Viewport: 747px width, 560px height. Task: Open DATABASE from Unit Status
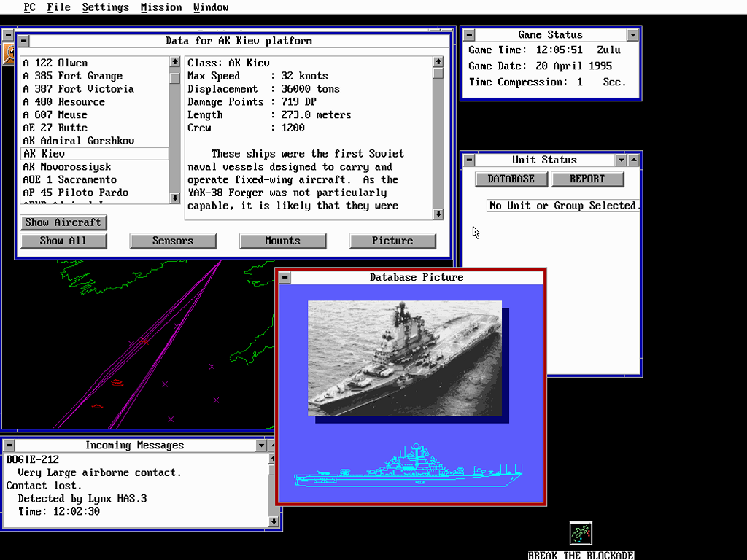coord(511,179)
